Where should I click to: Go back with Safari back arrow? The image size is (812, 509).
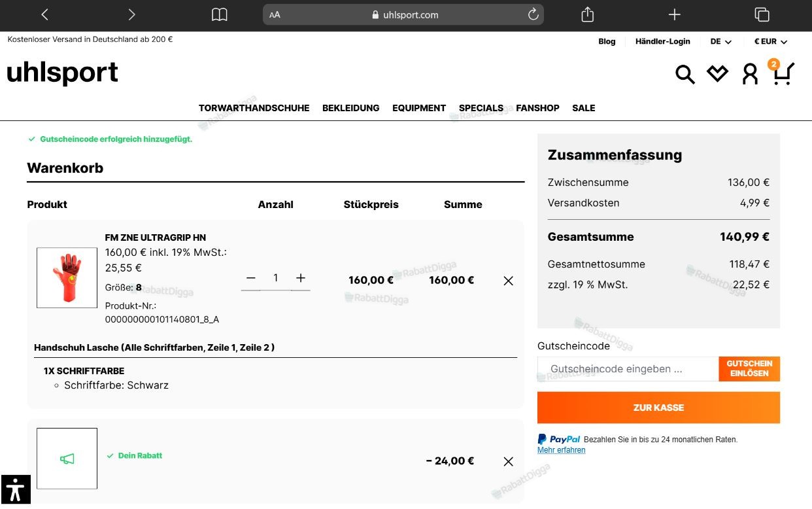[x=45, y=14]
